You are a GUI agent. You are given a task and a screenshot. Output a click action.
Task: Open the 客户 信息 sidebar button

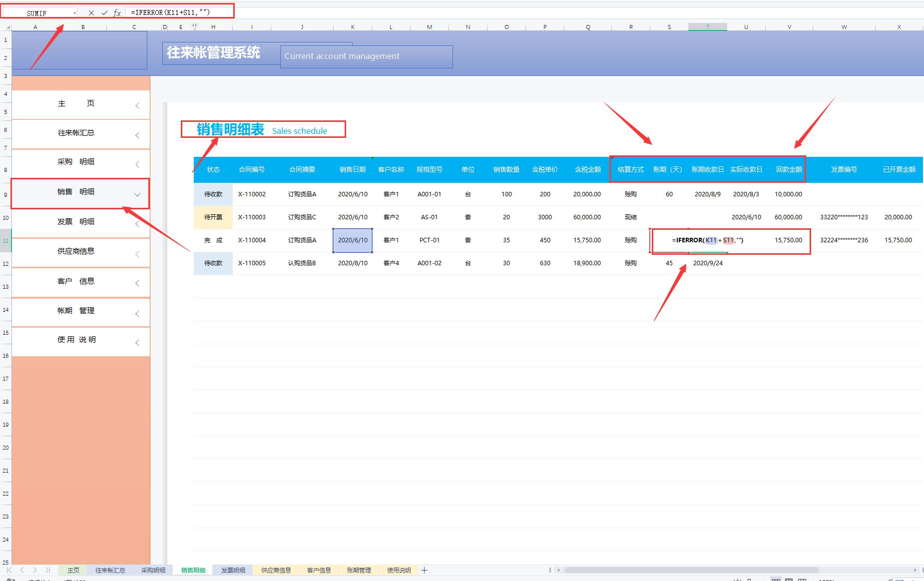pos(76,281)
